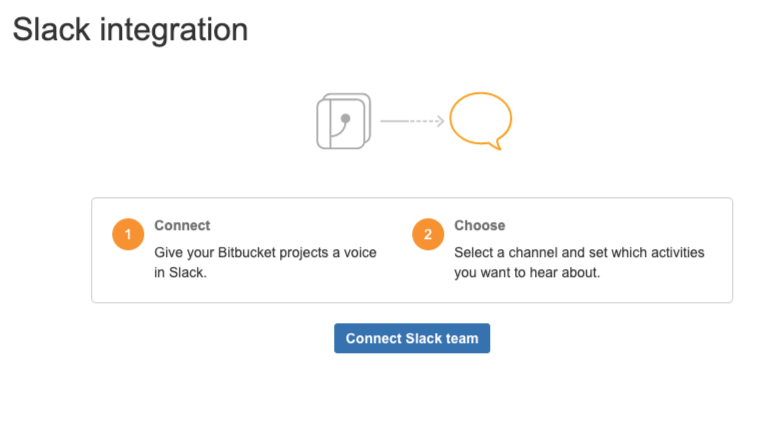The width and height of the screenshot is (761, 433).
Task: Select the orange step 1 badge
Action: [x=128, y=235]
